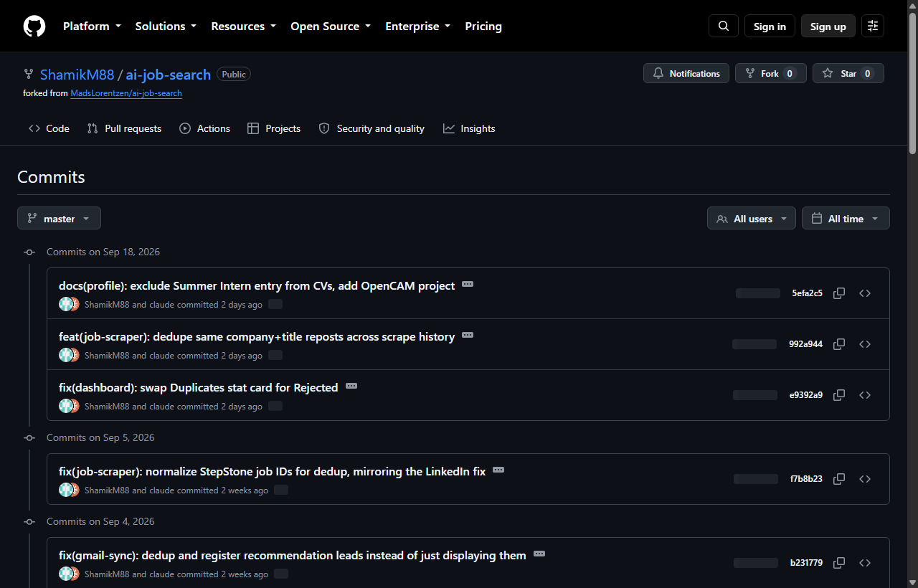
Task: Switch to Security and quality tab
Action: (372, 128)
